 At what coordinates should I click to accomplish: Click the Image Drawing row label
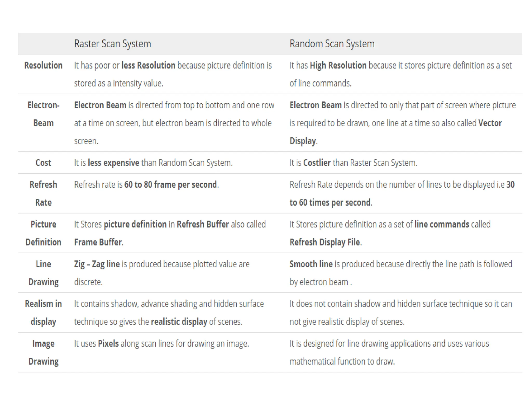coord(43,353)
